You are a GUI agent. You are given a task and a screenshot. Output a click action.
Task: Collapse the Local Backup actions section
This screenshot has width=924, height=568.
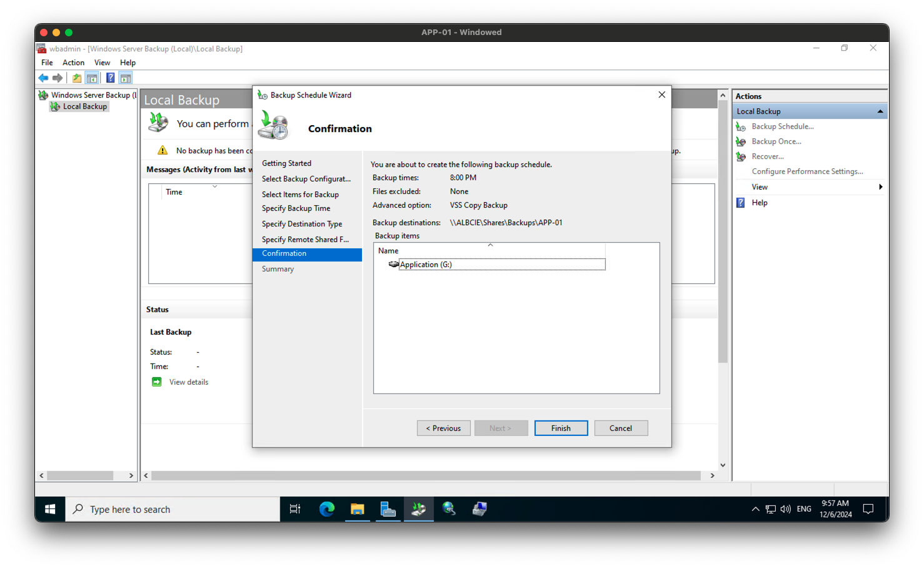coord(881,111)
